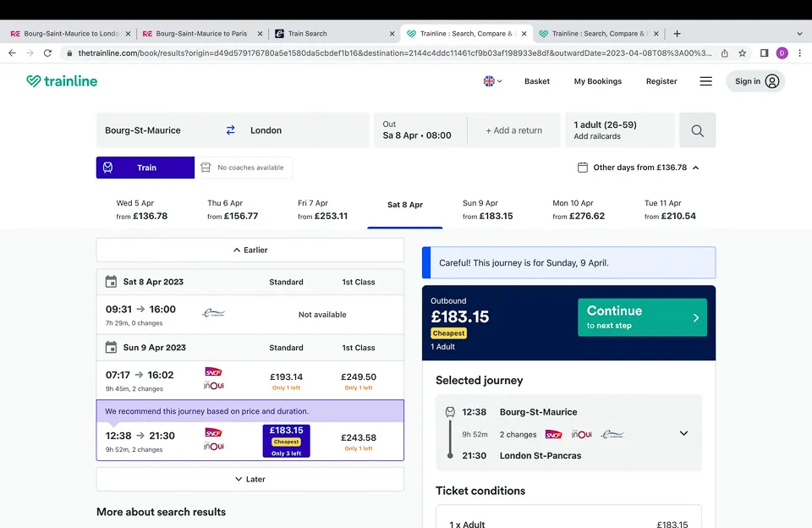812x528 pixels.
Task: Close the Train Search tab
Action: click(x=392, y=34)
